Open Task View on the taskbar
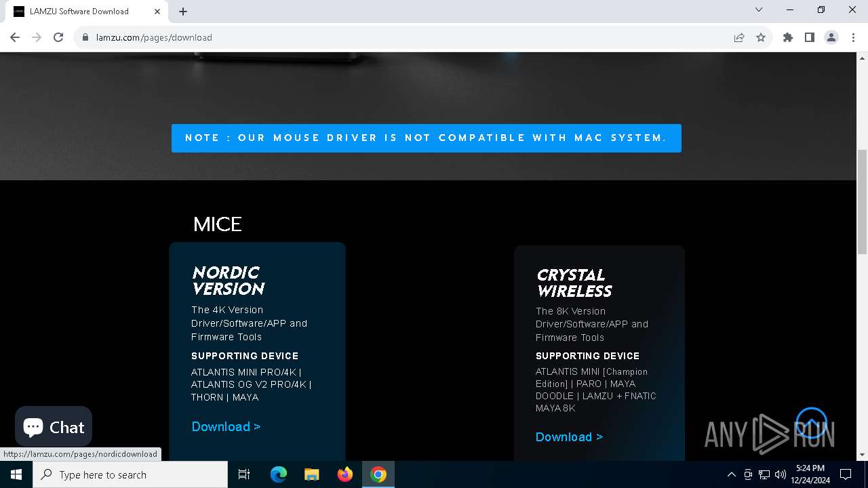The height and width of the screenshot is (488, 868). tap(244, 474)
